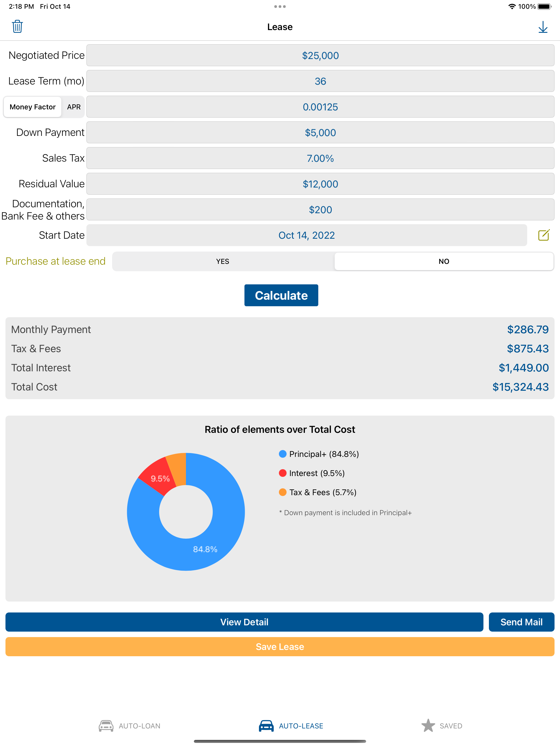
Task: Select NO for purchase at lease end
Action: pyautogui.click(x=444, y=261)
